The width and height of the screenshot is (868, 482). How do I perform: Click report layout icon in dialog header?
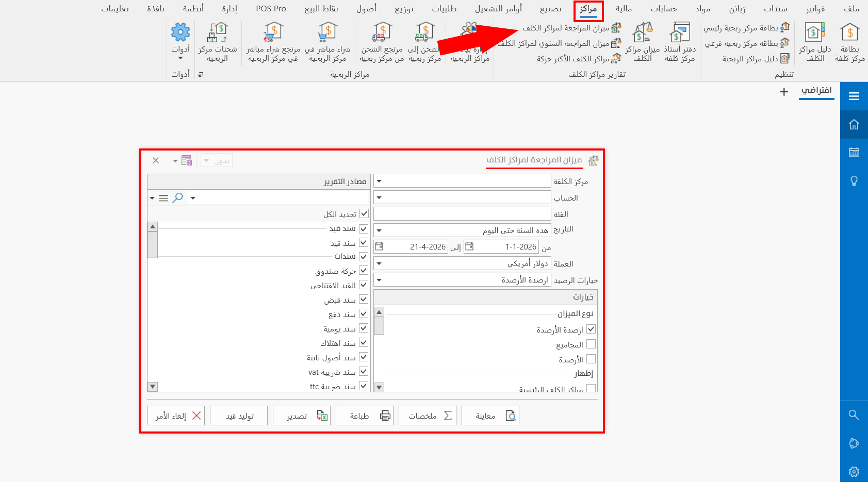(x=187, y=160)
